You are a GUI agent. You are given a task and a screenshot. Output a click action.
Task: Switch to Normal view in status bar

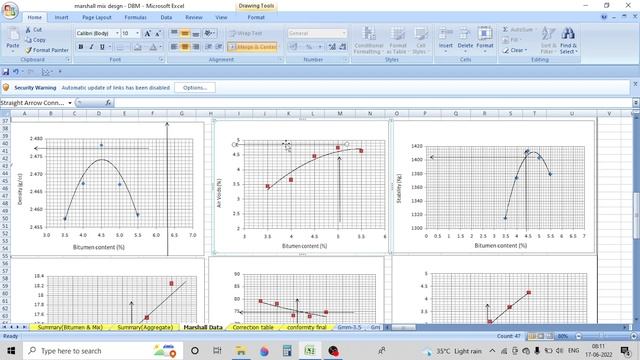point(532,336)
